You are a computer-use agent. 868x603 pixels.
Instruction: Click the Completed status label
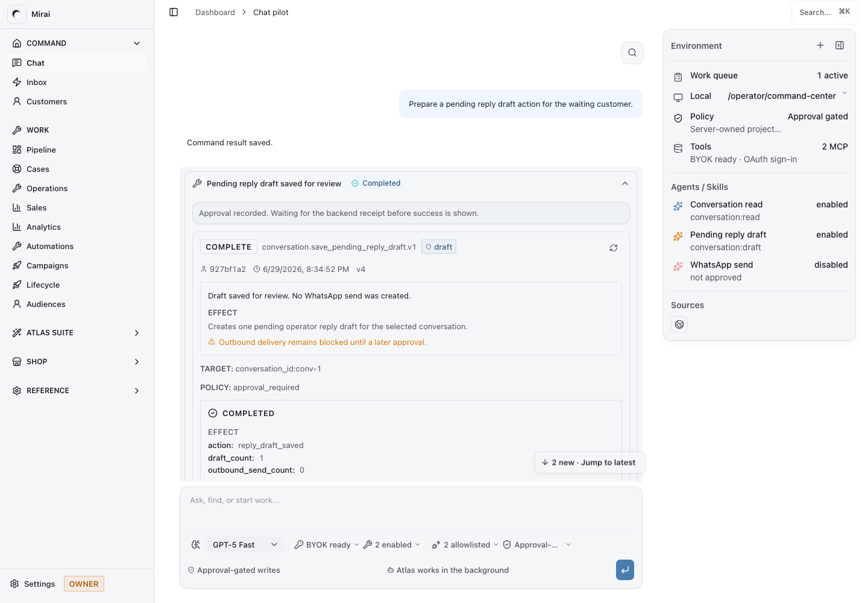(x=376, y=183)
